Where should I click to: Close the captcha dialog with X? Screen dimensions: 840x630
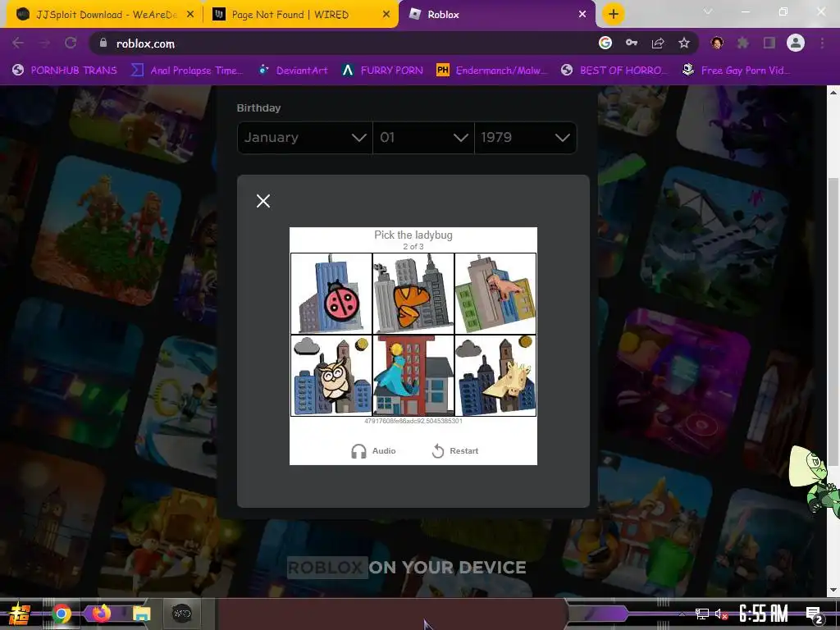(x=263, y=201)
